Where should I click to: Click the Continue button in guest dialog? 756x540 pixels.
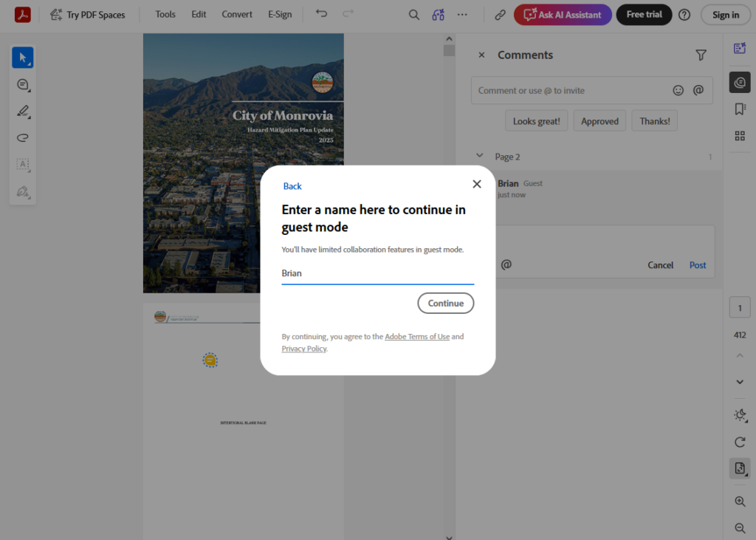point(445,303)
